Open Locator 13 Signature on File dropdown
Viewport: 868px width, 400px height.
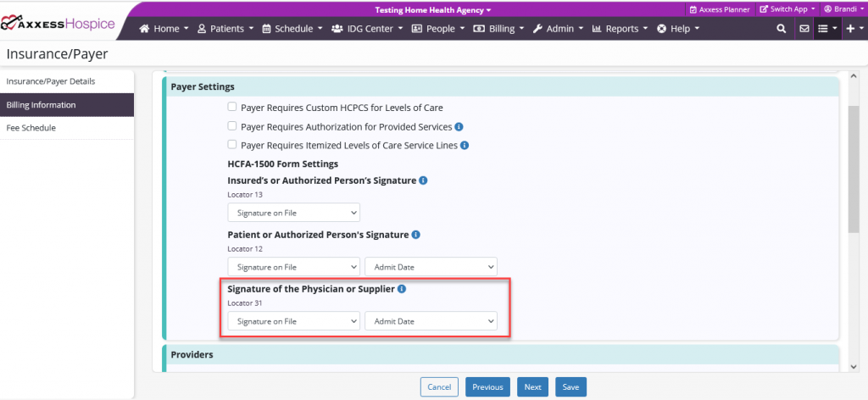293,213
